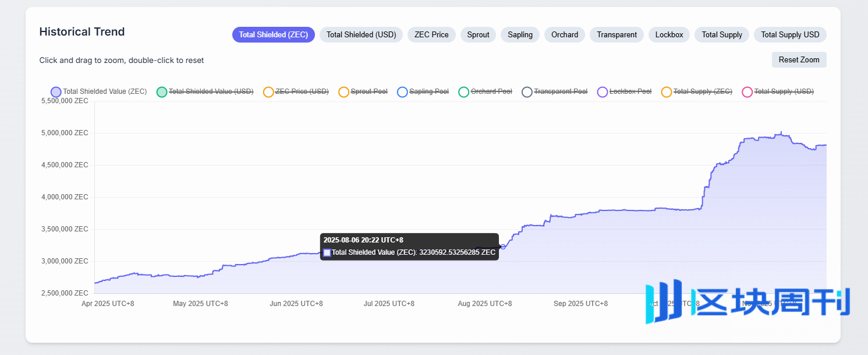Show the Total Supply (USD) legend series
868x355 pixels.
pyautogui.click(x=784, y=92)
